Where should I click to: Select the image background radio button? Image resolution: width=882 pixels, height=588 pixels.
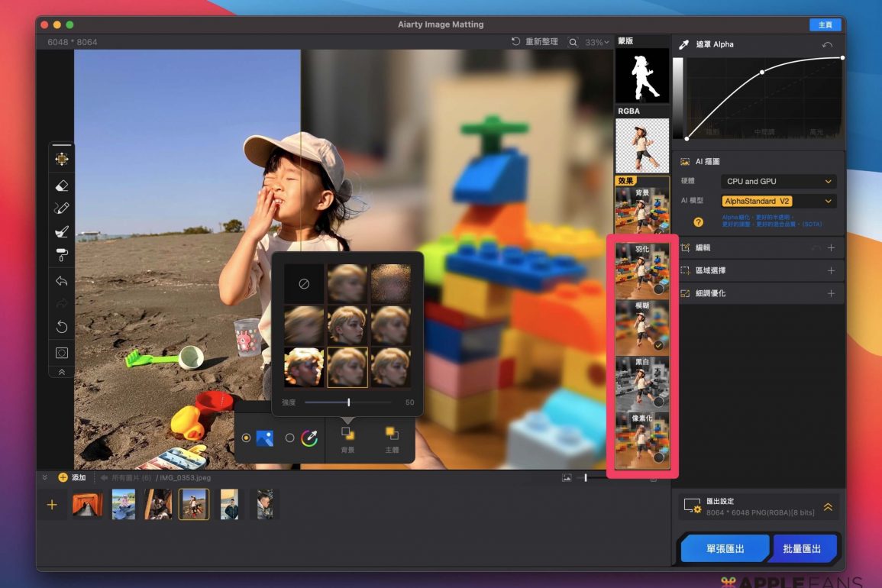(246, 438)
